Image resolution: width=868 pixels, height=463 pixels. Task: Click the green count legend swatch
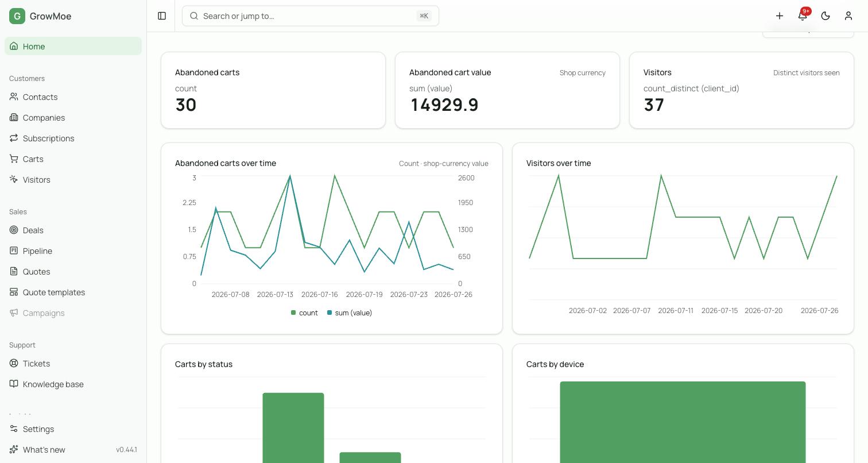293,313
